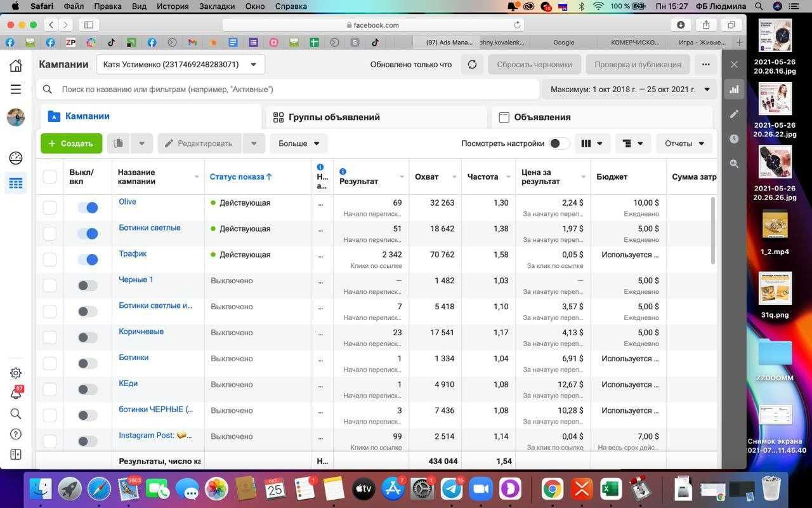This screenshot has height=508, width=812.
Task: Open the История menu in menu bar
Action: tap(172, 6)
